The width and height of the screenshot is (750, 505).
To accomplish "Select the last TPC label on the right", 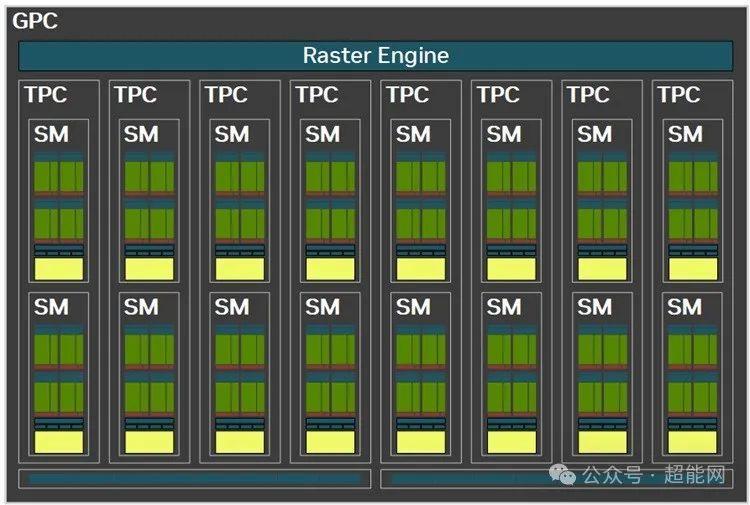I will [678, 95].
